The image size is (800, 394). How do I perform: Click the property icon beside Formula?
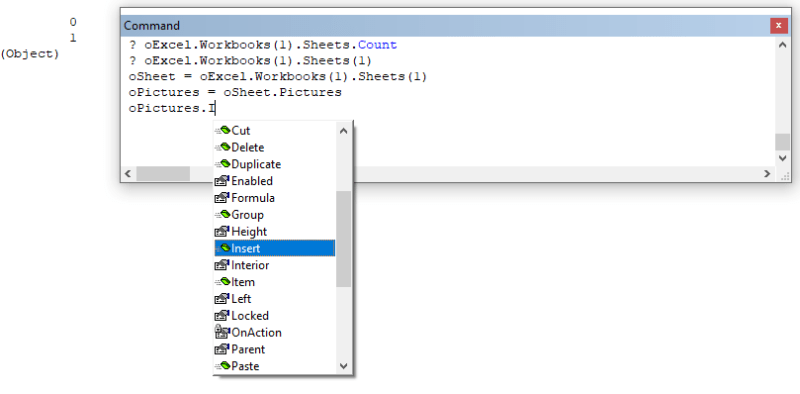point(222,198)
